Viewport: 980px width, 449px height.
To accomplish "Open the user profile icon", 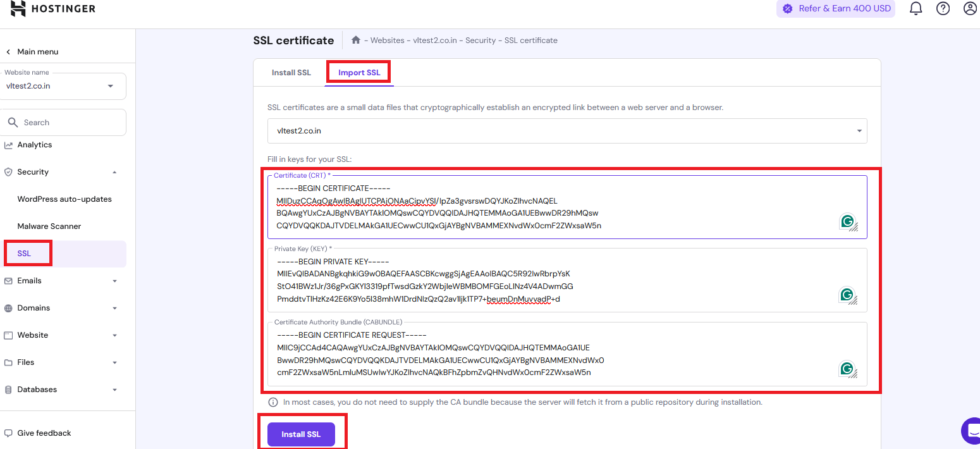I will coord(970,9).
